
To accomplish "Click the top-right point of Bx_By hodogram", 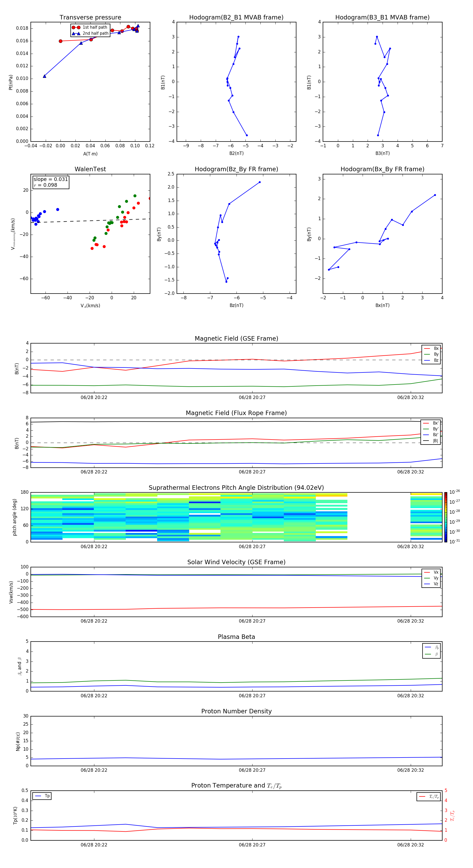I will (435, 195).
